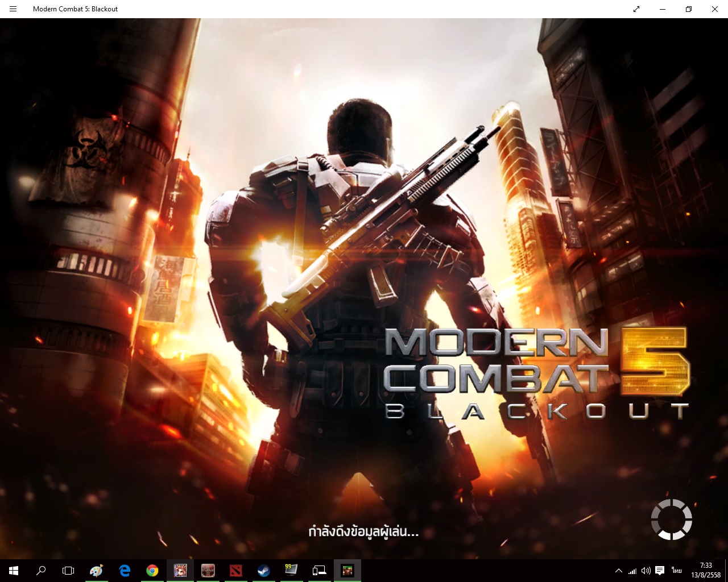Open the character portrait game icon in taskbar
This screenshot has height=582, width=728.
[180, 571]
